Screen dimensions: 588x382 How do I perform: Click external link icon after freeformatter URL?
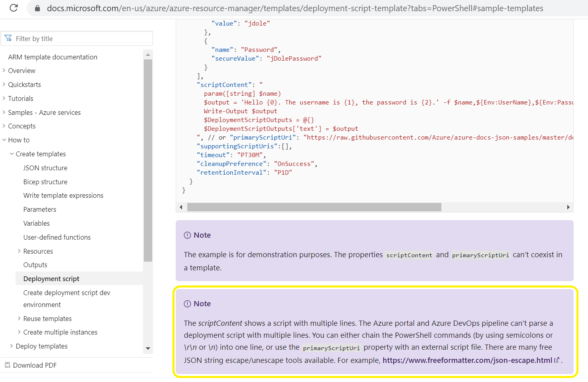[557, 360]
